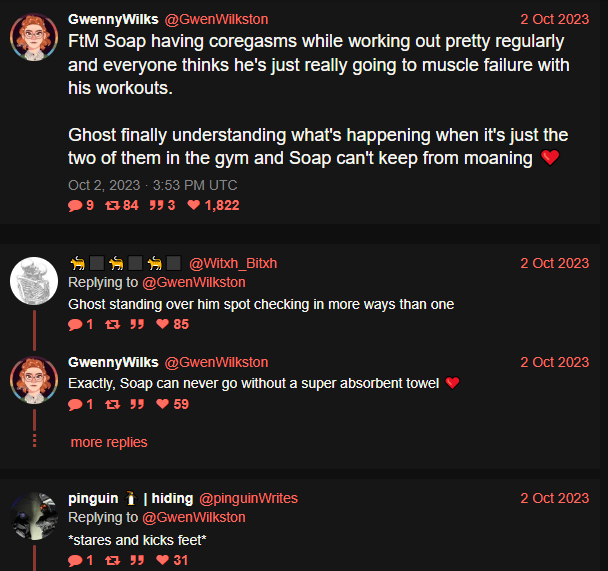This screenshot has height=571, width=608.
Task: Like the main post with 1,822 likes
Action: pyautogui.click(x=194, y=206)
